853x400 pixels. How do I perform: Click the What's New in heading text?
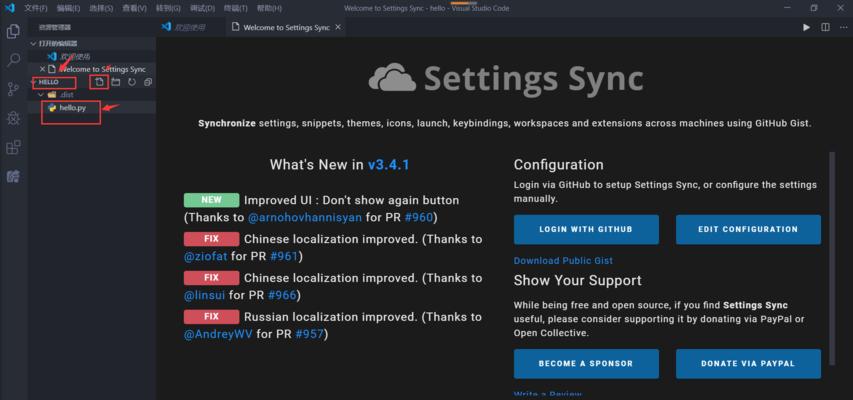coord(317,165)
